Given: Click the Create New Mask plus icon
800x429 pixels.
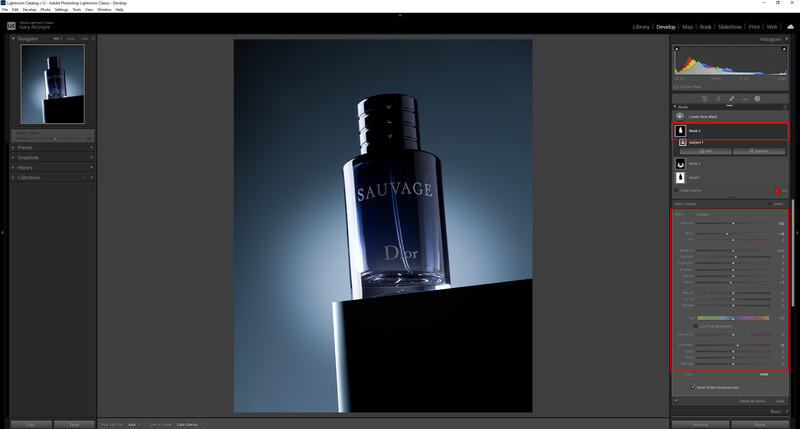Looking at the screenshot, I should [680, 116].
